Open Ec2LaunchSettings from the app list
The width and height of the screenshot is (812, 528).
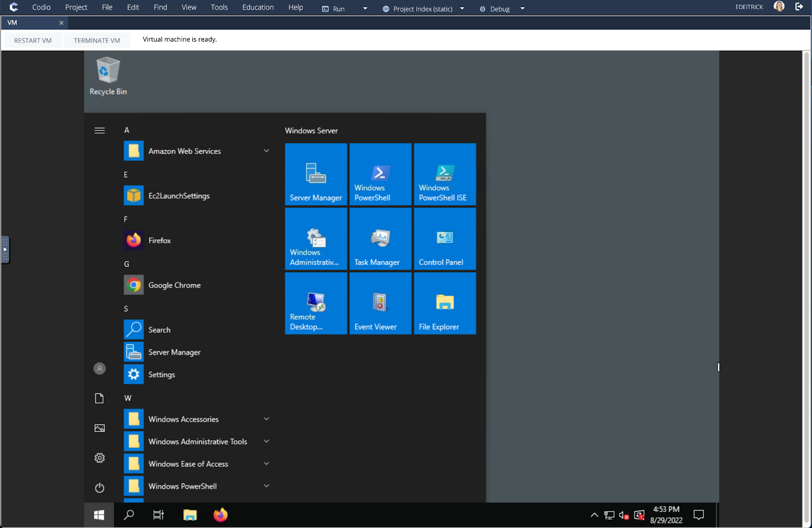pyautogui.click(x=197, y=196)
